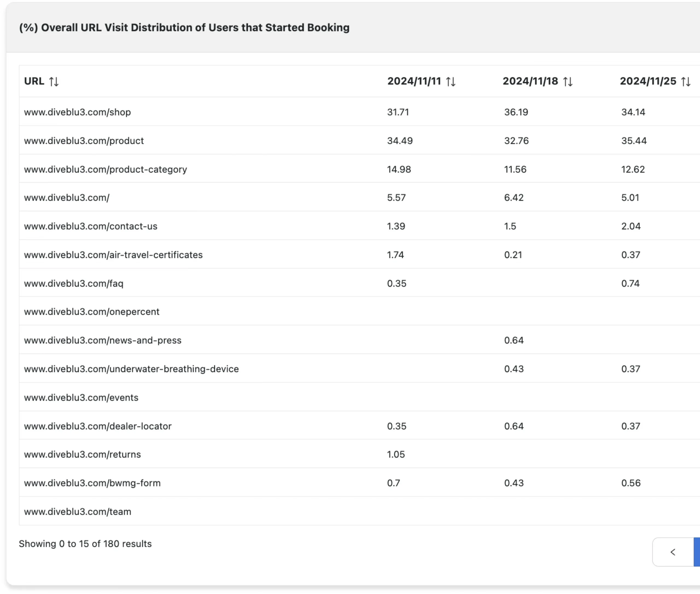The height and width of the screenshot is (594, 700).
Task: Click sort arrows beside 2024/11/25 header
Action: [x=686, y=82]
